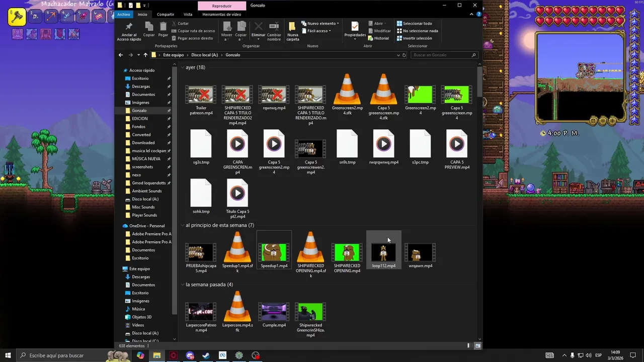Show hidden tray icons chevron
Viewport: 644px width, 362px height.
[563, 355]
